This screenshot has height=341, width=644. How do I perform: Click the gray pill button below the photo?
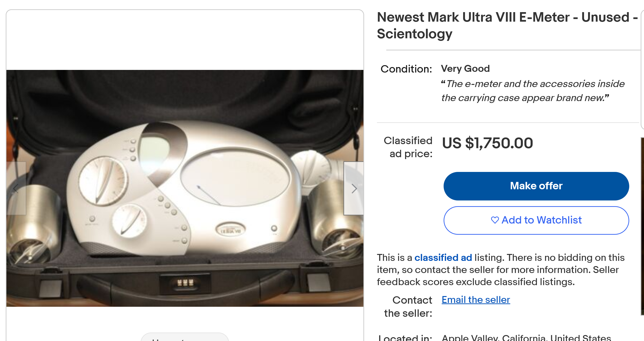pos(185,337)
